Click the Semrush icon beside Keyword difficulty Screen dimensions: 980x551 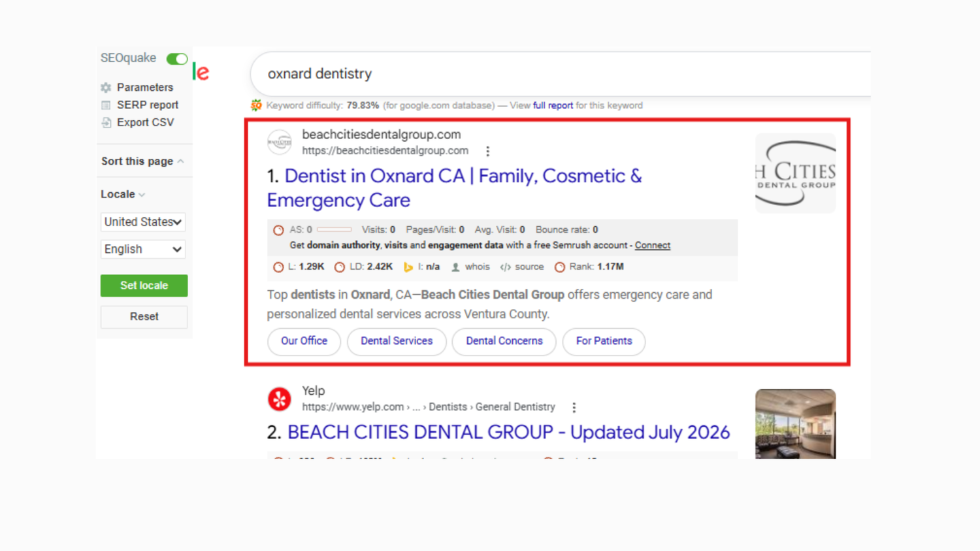click(x=256, y=105)
